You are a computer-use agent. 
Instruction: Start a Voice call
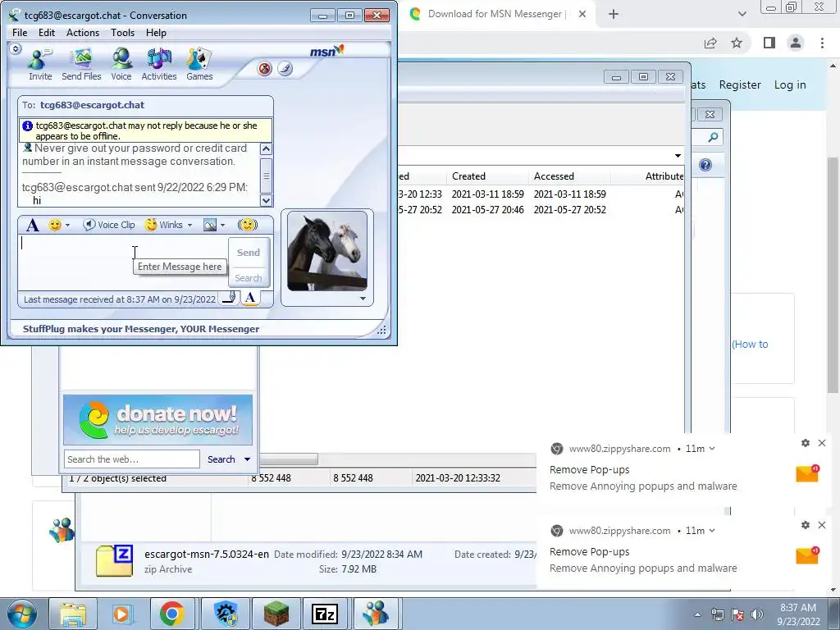click(121, 64)
